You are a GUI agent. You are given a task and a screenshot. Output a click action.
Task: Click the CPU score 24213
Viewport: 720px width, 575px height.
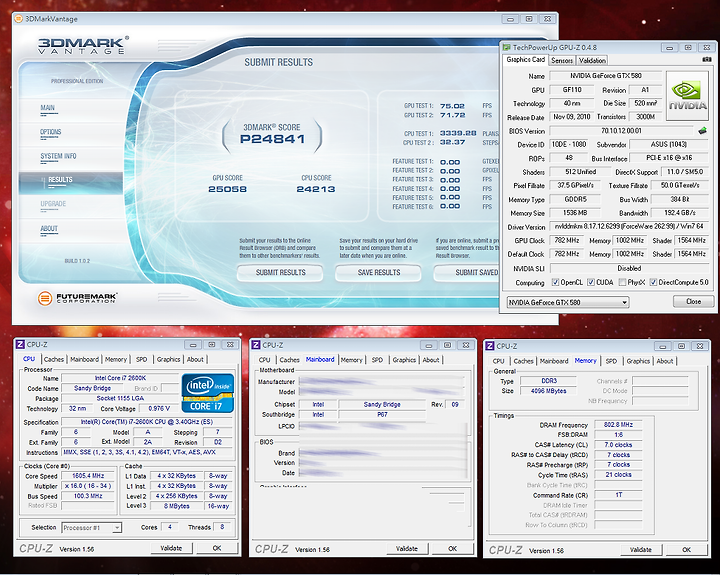tap(315, 189)
